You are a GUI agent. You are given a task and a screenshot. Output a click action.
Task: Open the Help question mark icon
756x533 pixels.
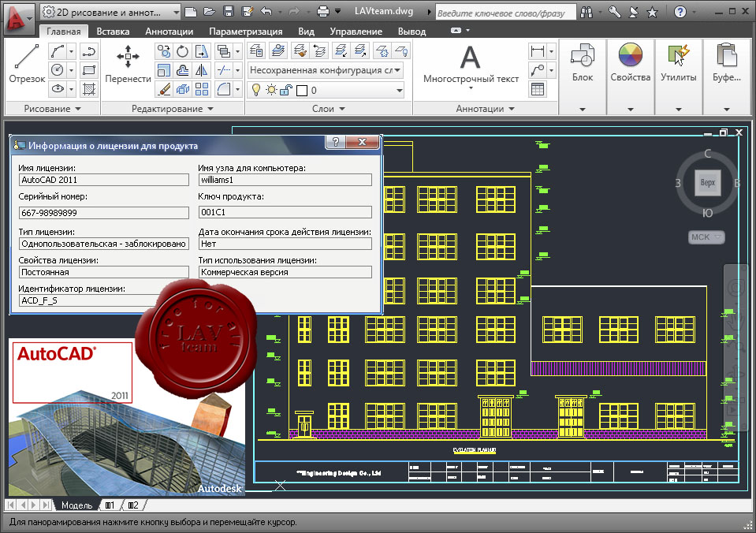click(x=680, y=12)
